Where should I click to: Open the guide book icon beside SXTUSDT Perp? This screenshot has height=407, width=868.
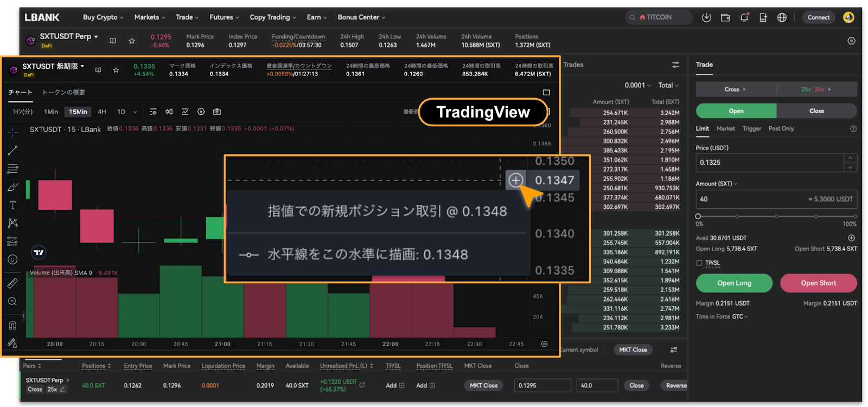tap(113, 41)
